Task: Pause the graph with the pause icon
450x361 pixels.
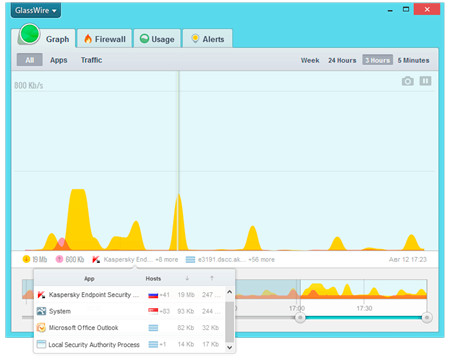Action: click(x=425, y=81)
